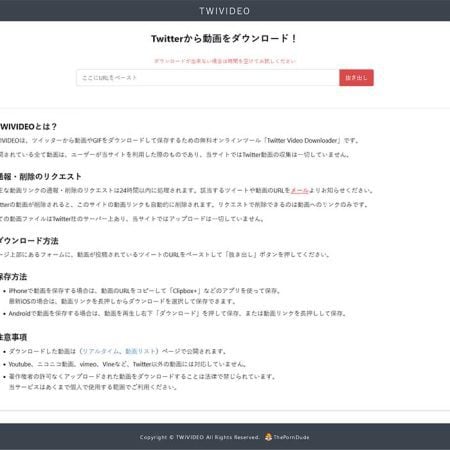The image size is (450, 450).
Task: Click the ThePornDude footer link
Action: click(x=291, y=437)
